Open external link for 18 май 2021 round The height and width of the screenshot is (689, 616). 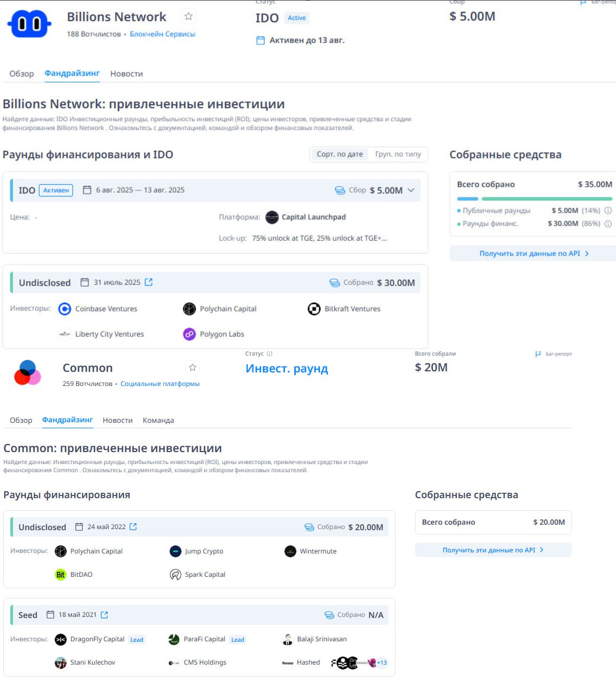[x=105, y=615]
